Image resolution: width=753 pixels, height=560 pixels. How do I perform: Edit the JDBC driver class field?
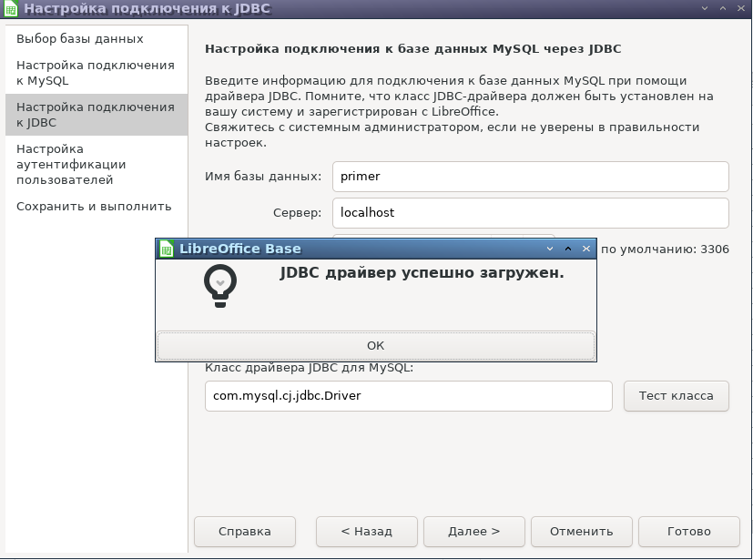[409, 396]
